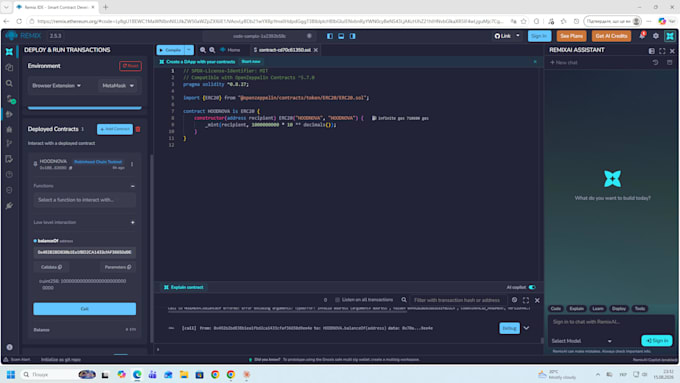Click terminal search magnifier icon
The width and height of the screenshot is (680, 383).
click(404, 300)
